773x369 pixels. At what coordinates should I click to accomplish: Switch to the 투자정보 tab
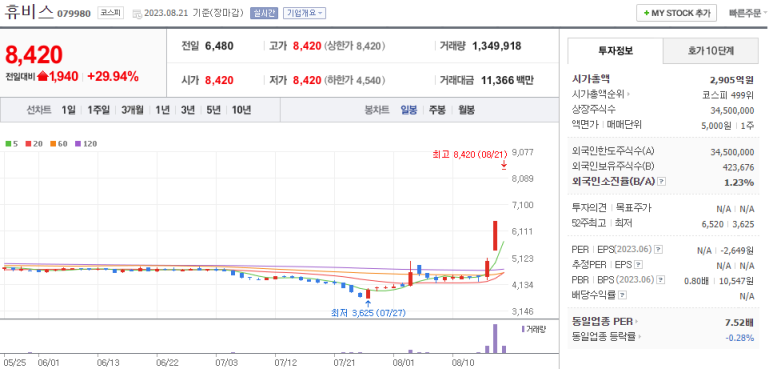click(616, 51)
